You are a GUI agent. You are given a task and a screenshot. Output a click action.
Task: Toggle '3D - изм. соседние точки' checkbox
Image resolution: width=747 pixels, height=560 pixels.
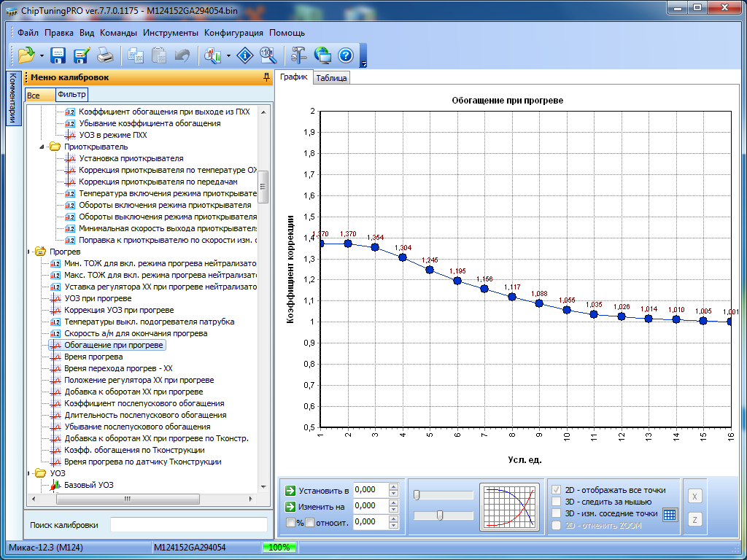click(x=557, y=513)
